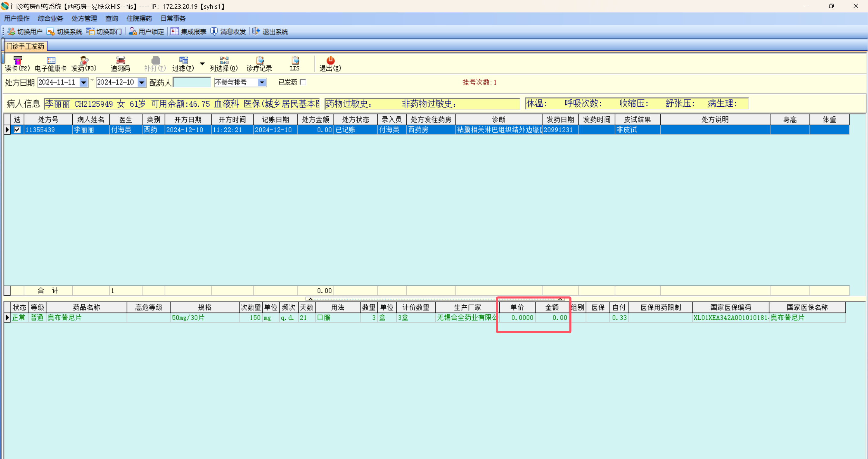Open the 列选择(O) column chooser

point(224,63)
